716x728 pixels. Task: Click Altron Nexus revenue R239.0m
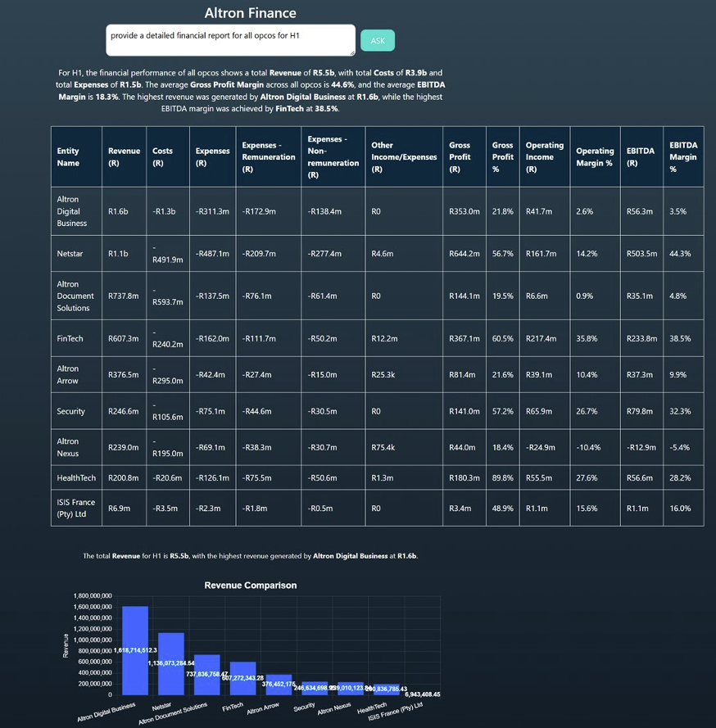[x=124, y=448]
